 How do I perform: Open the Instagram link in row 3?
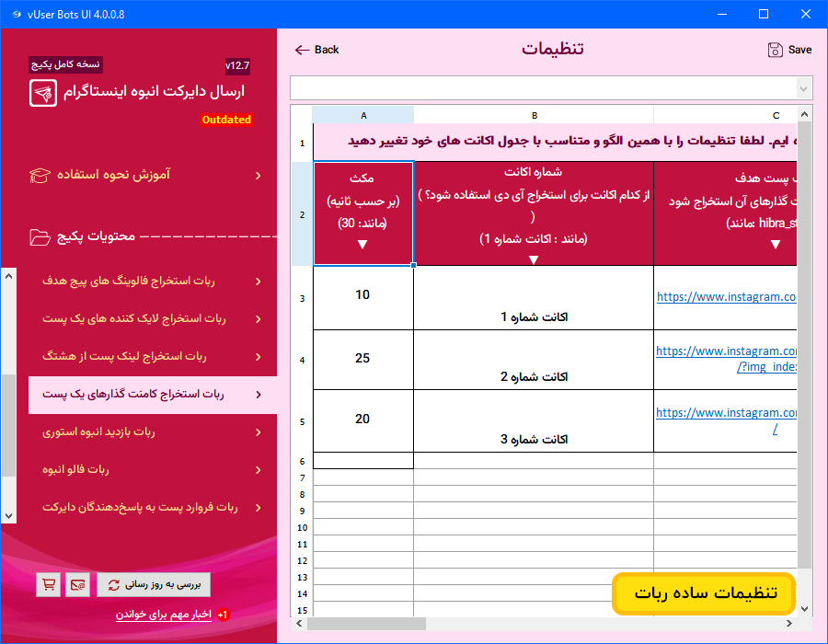726,296
